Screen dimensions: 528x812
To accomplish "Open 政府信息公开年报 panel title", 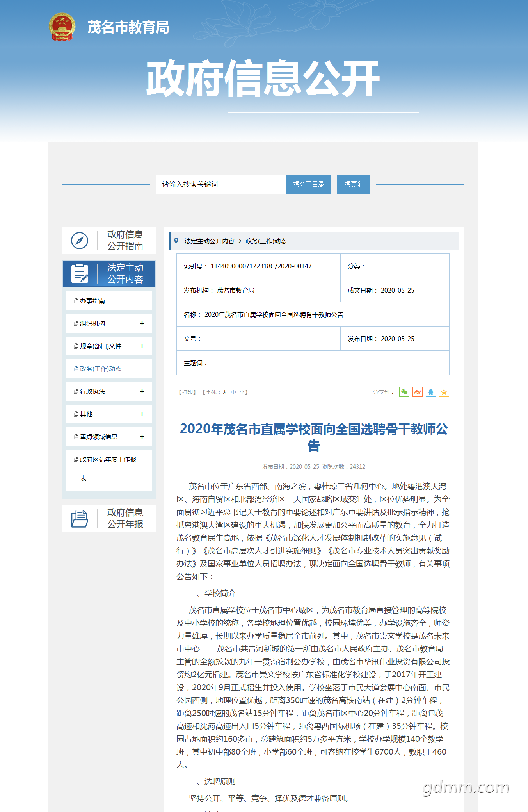I will point(125,518).
